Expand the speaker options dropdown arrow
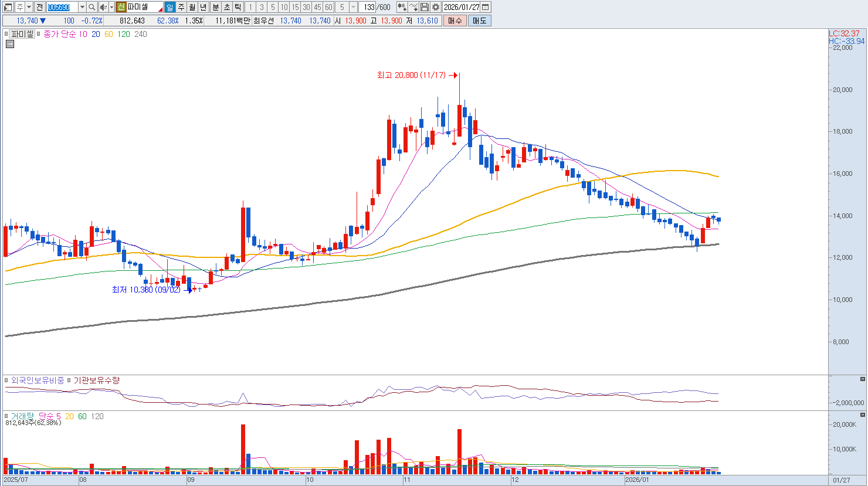Image resolution: width=868 pixels, height=486 pixels. click(x=111, y=7)
